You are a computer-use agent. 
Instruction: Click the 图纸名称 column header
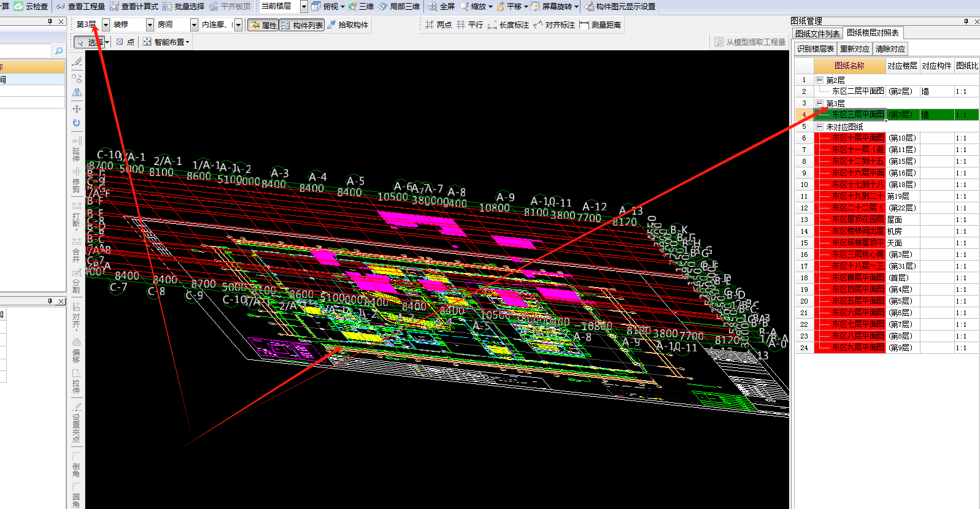click(849, 66)
